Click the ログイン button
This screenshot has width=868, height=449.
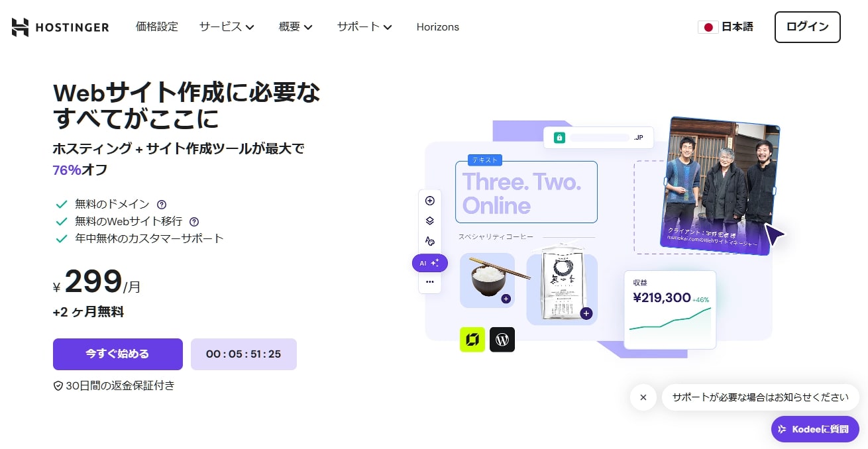point(807,27)
